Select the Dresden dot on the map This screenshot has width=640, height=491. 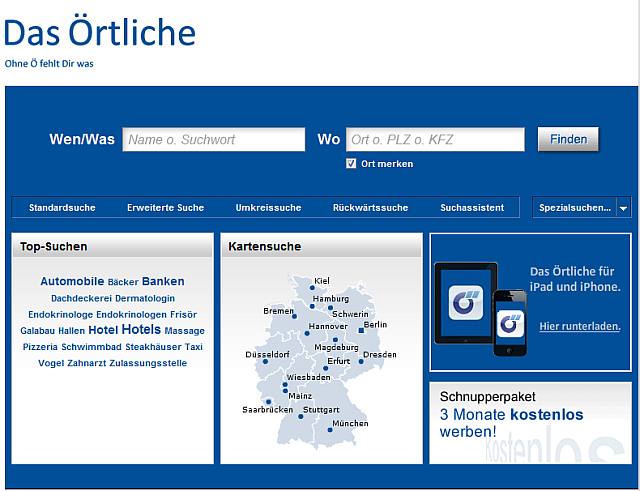(x=361, y=361)
